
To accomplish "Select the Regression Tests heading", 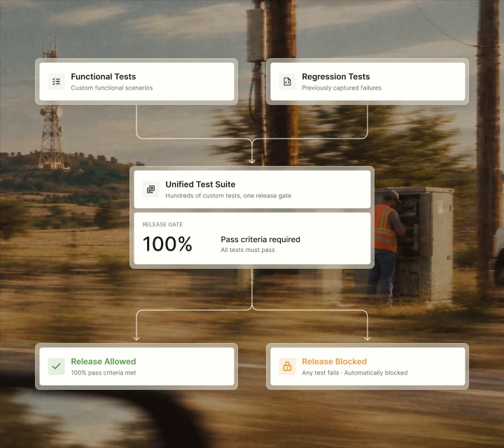I will (x=335, y=76).
